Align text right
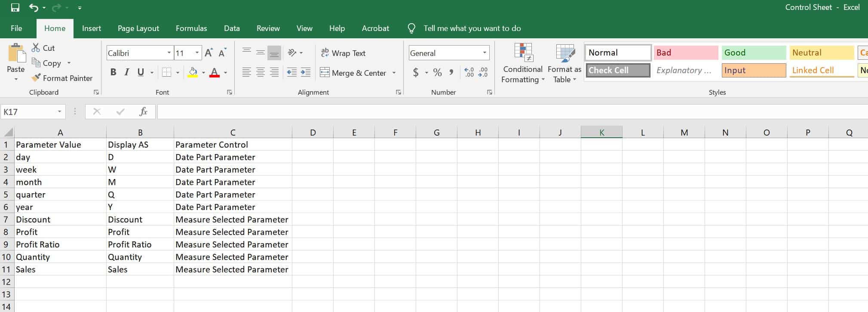The height and width of the screenshot is (312, 868). click(274, 72)
